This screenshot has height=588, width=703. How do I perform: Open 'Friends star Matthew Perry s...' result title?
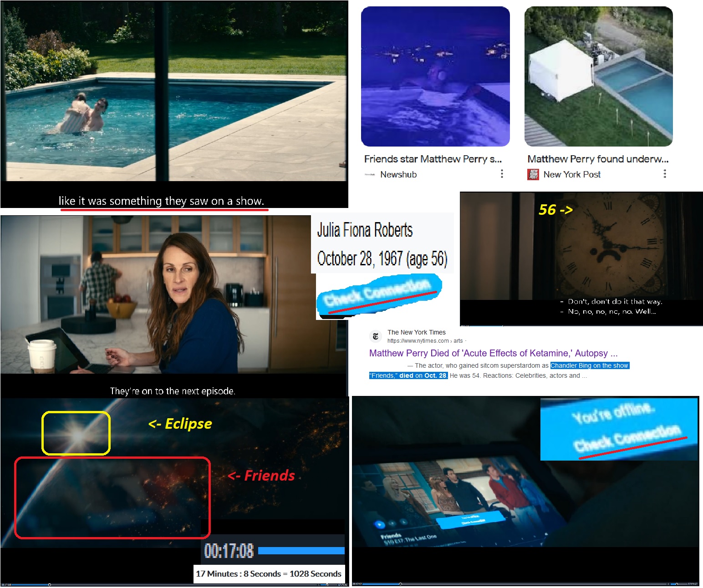(433, 159)
